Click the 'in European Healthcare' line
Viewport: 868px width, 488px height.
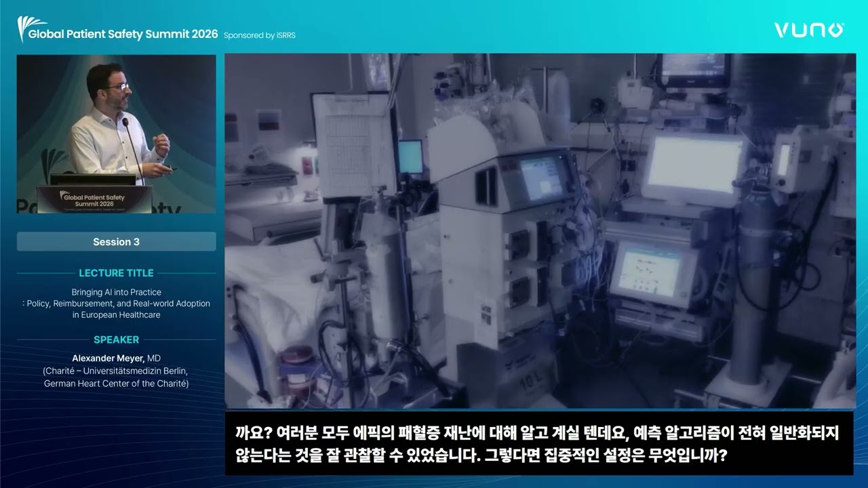pyautogui.click(x=117, y=315)
